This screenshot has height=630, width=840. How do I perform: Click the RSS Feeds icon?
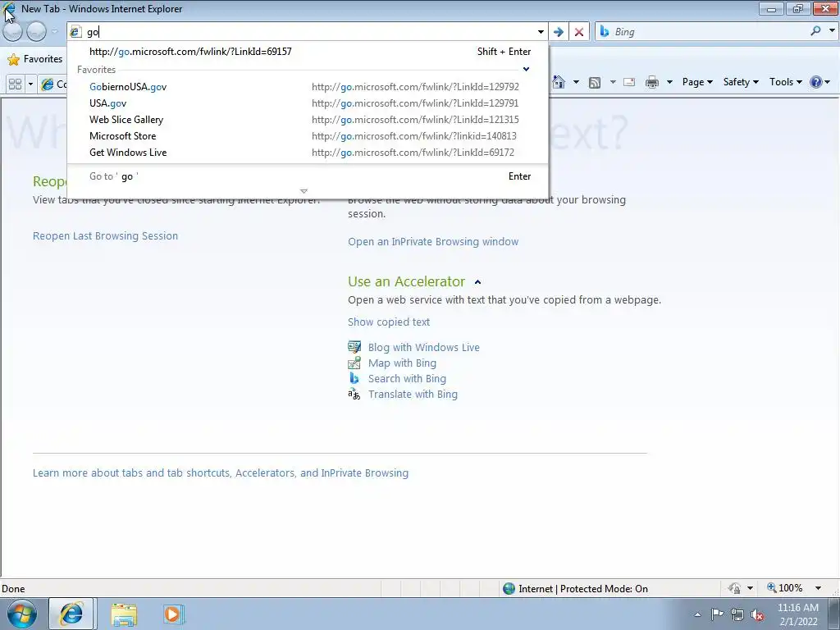pyautogui.click(x=595, y=82)
